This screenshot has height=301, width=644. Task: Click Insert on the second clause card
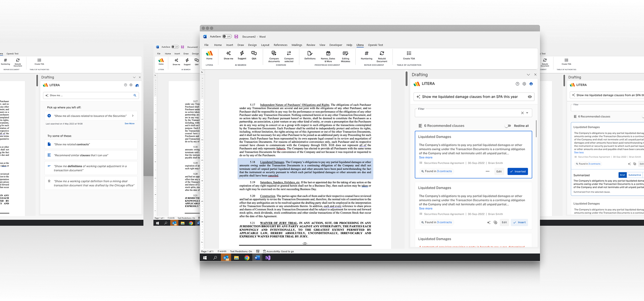click(x=519, y=222)
